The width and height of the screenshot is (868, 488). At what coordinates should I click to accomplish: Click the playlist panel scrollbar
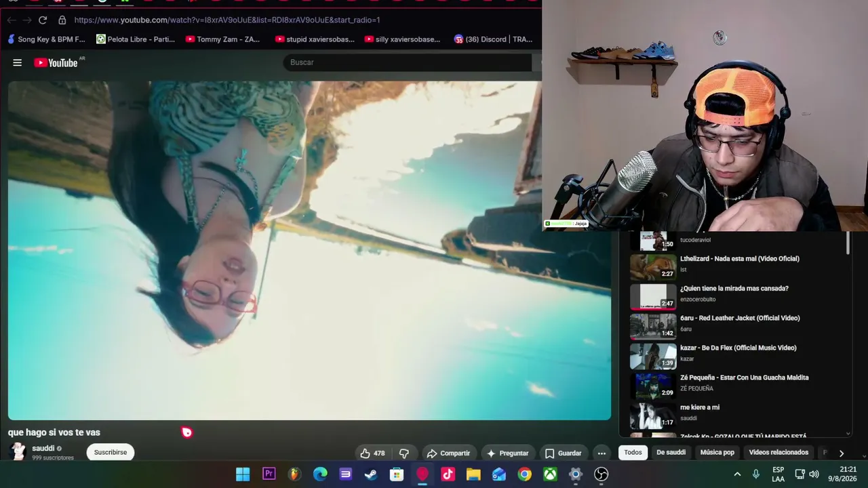(x=848, y=243)
